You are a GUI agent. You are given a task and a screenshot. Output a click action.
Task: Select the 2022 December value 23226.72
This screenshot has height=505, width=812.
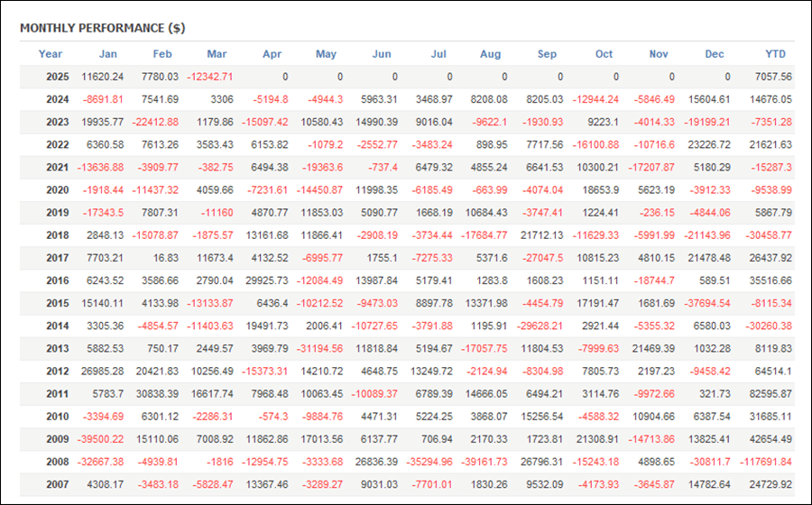pyautogui.click(x=709, y=145)
